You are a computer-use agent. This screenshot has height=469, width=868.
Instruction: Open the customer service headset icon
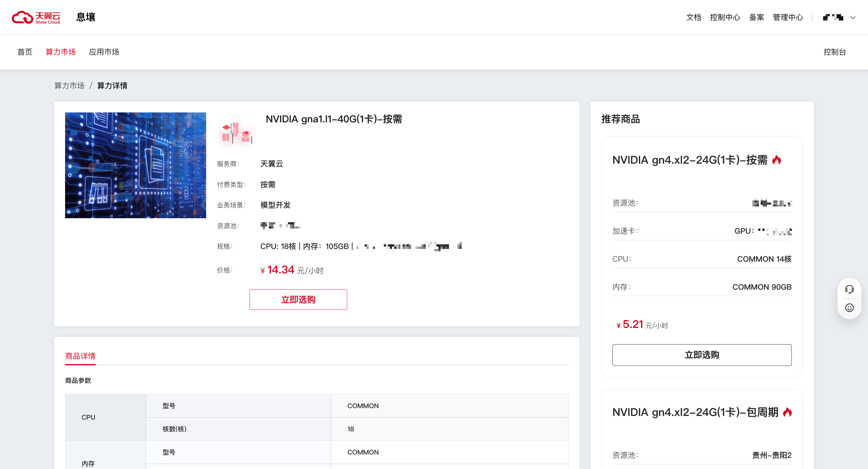pos(849,289)
